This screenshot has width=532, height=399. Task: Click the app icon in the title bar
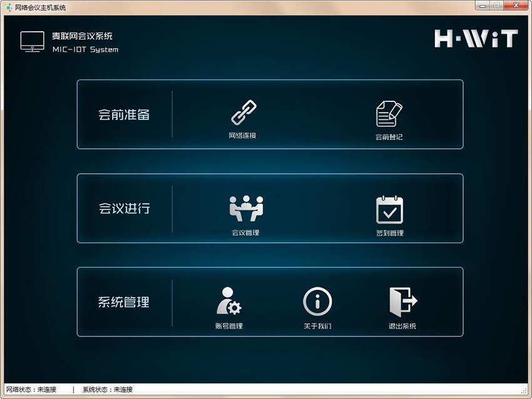9,7
